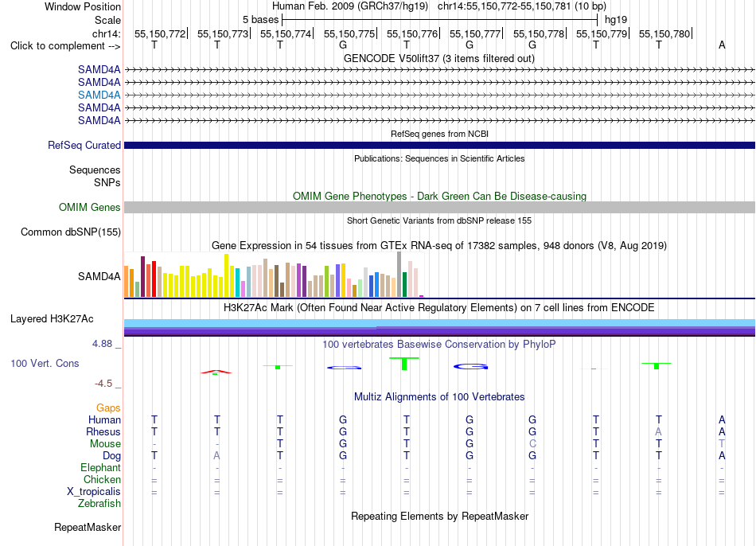This screenshot has width=756, height=546.
Task: Click SAMD4A label beside the GTEx bar chart
Action: 99,276
